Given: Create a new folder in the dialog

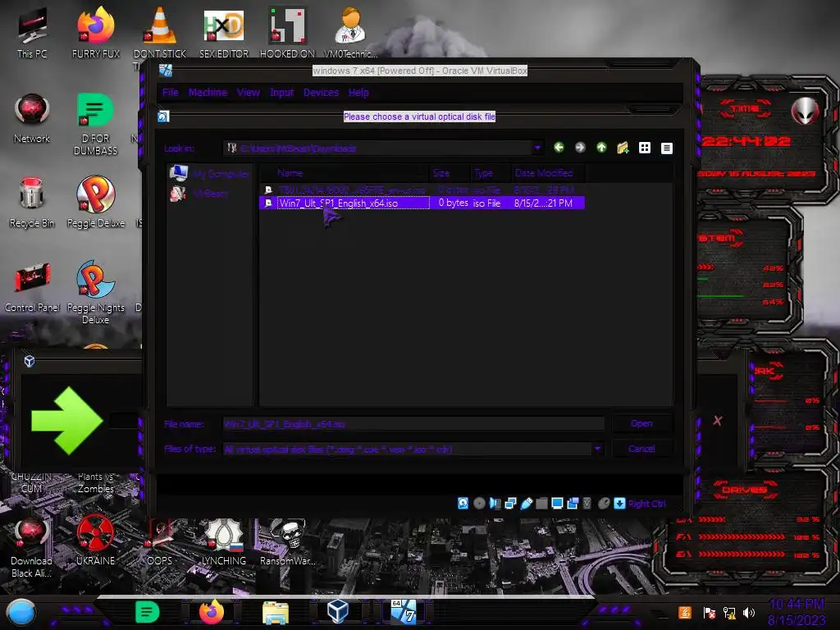Looking at the screenshot, I should (623, 148).
